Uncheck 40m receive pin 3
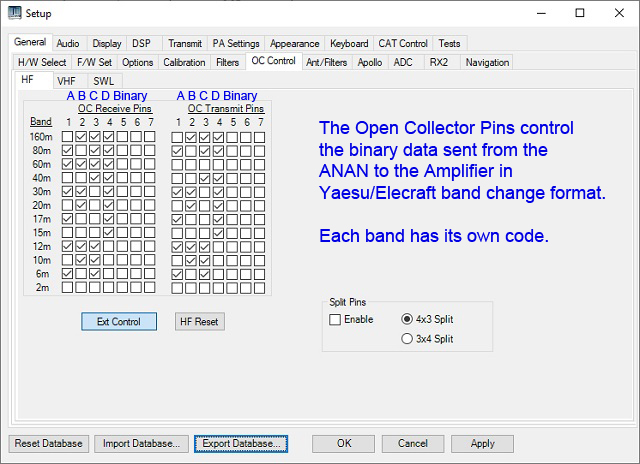 pos(95,178)
